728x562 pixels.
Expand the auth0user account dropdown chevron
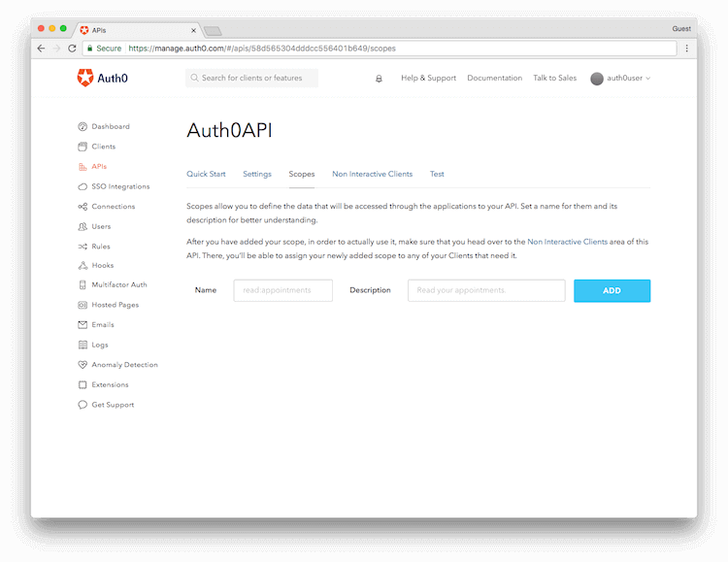click(x=648, y=79)
